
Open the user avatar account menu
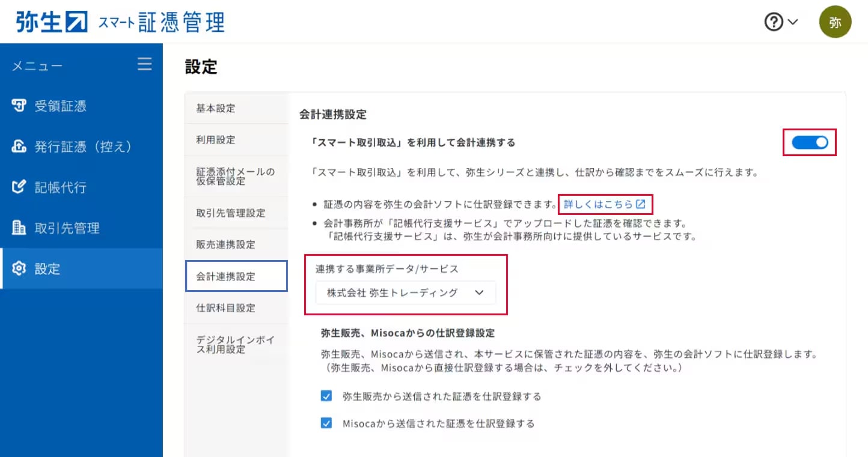(x=835, y=22)
